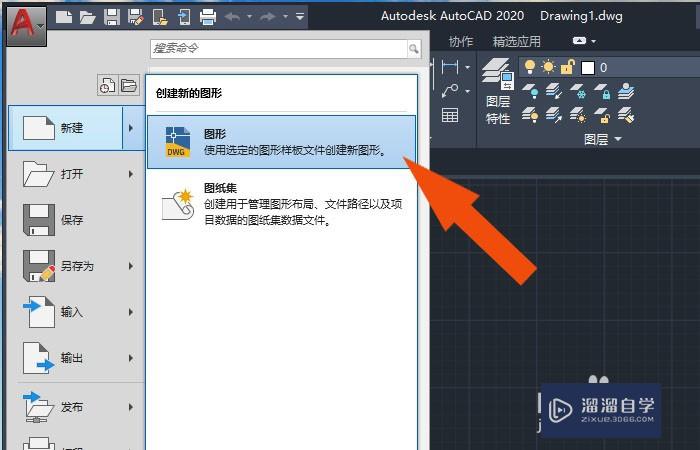Click the 搜索命令 search input field
Image resolution: width=700 pixels, height=450 pixels.
[279, 48]
